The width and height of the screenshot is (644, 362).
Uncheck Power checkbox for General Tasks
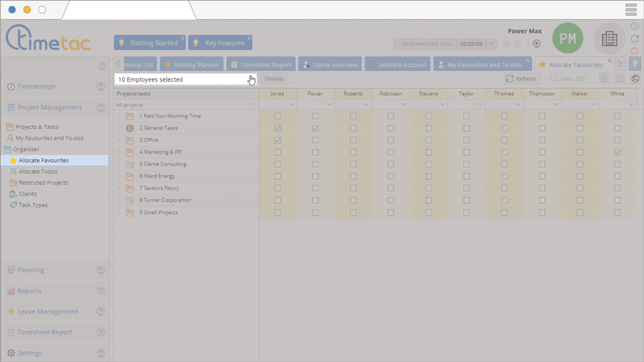(x=315, y=128)
